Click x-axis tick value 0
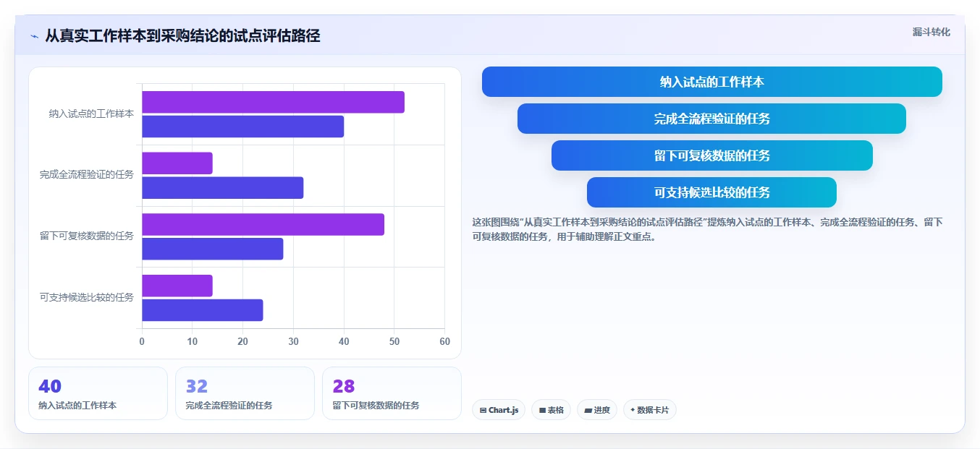The image size is (980, 449). pyautogui.click(x=142, y=341)
